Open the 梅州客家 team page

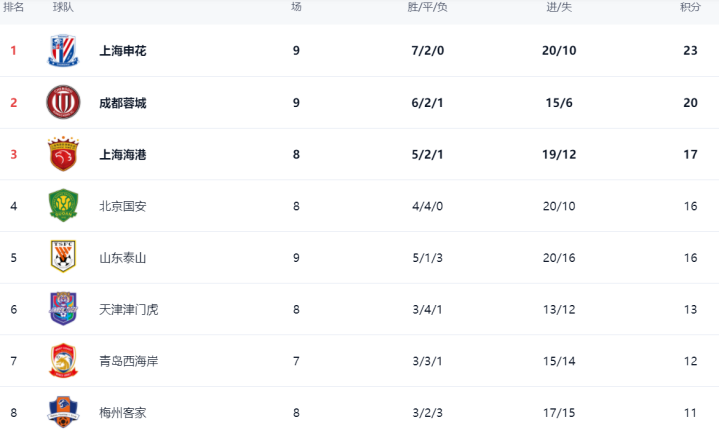click(x=123, y=412)
